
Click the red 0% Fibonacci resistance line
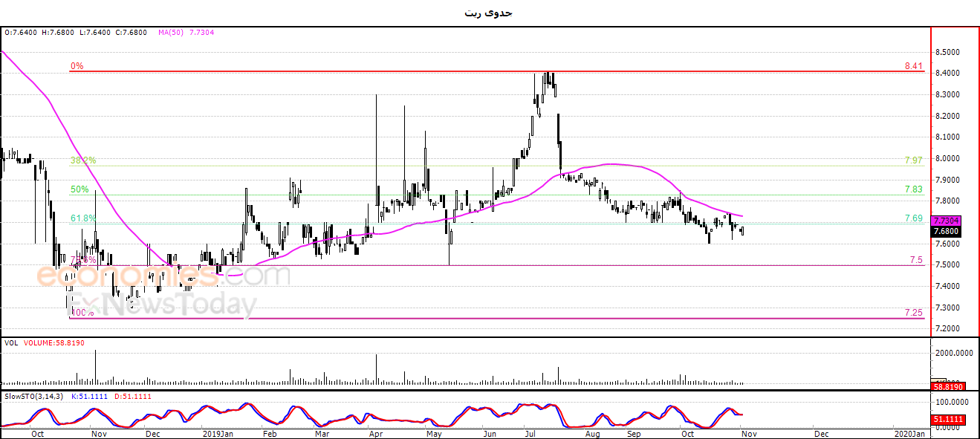click(x=497, y=71)
